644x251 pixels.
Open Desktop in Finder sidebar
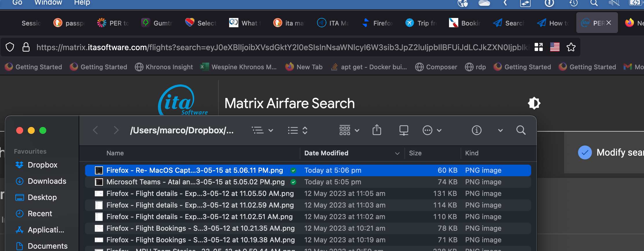coord(36,197)
